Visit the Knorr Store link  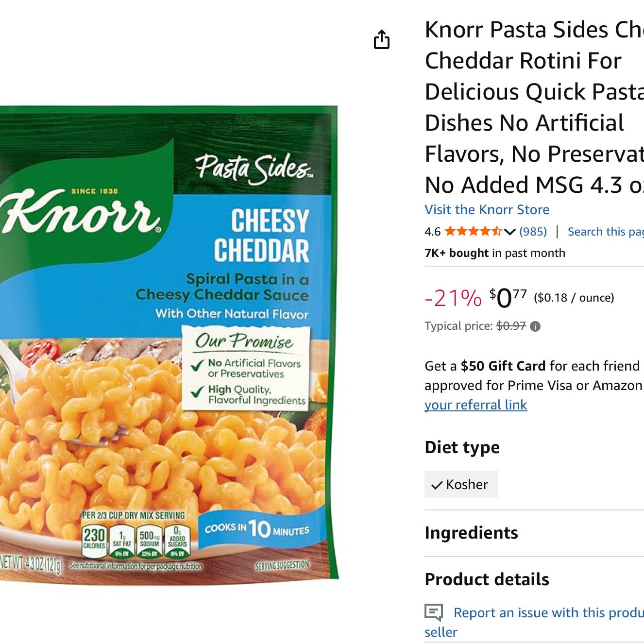[x=487, y=209]
